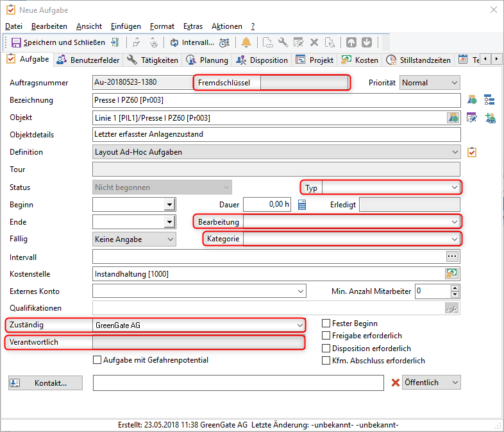The width and height of the screenshot is (504, 432).
Task: Click the save-and-next icon beside Speichern
Action: (x=115, y=42)
